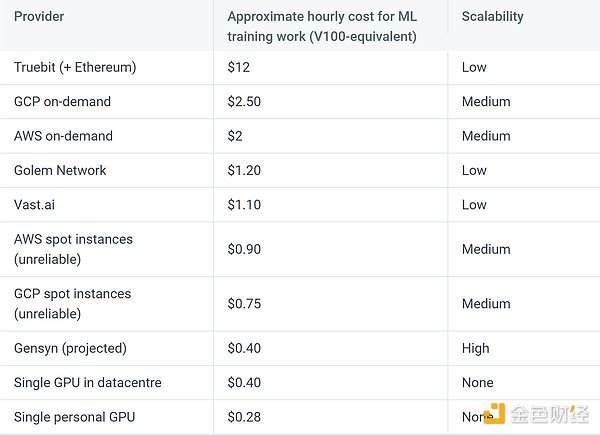
Task: Select the $0.28 cost cell
Action: 244,416
